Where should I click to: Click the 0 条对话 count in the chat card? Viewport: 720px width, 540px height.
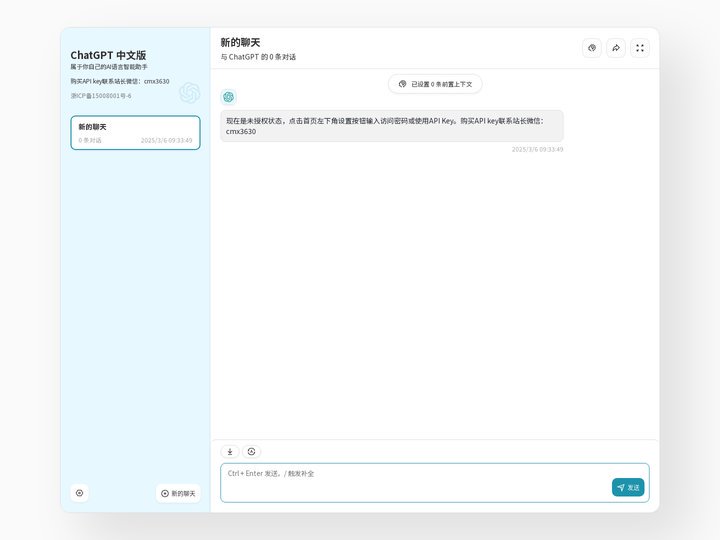click(x=90, y=140)
